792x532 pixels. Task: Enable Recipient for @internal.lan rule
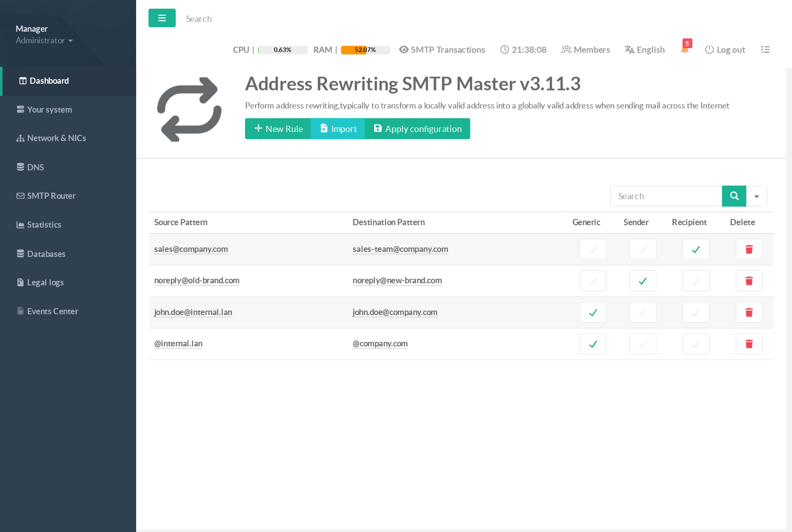point(696,344)
